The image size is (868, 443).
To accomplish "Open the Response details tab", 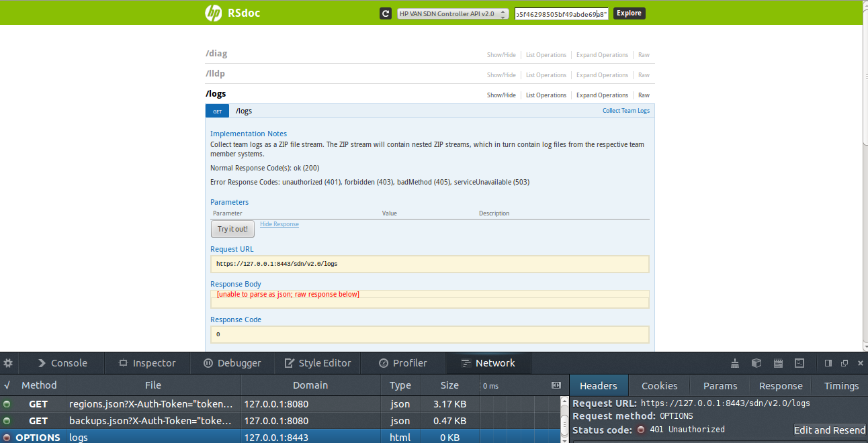I will click(x=781, y=386).
